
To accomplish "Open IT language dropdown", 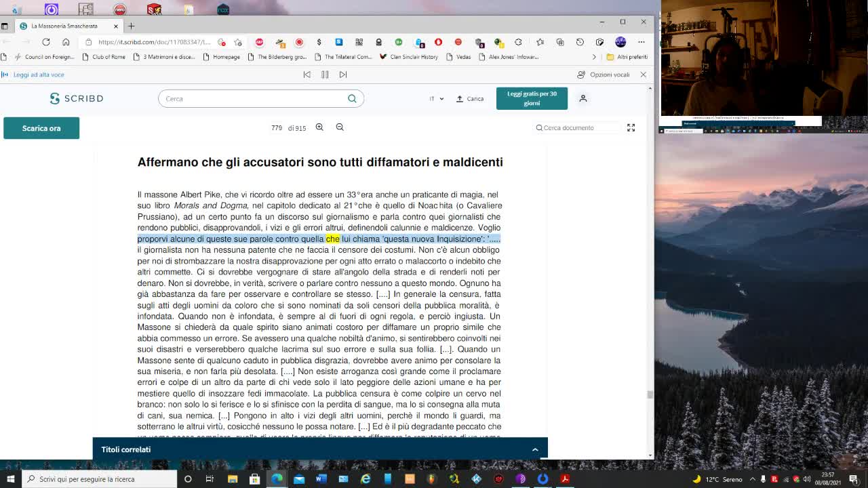I will click(436, 98).
